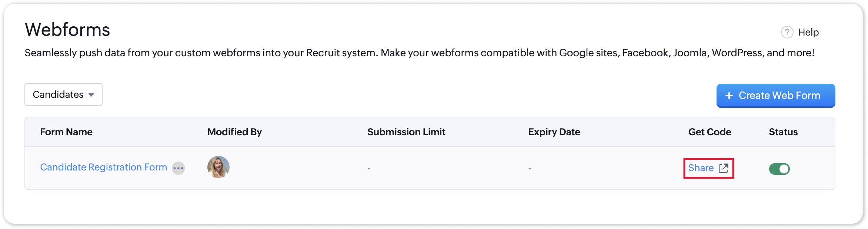
Task: Click the Expiry Date column header
Action: click(x=554, y=132)
